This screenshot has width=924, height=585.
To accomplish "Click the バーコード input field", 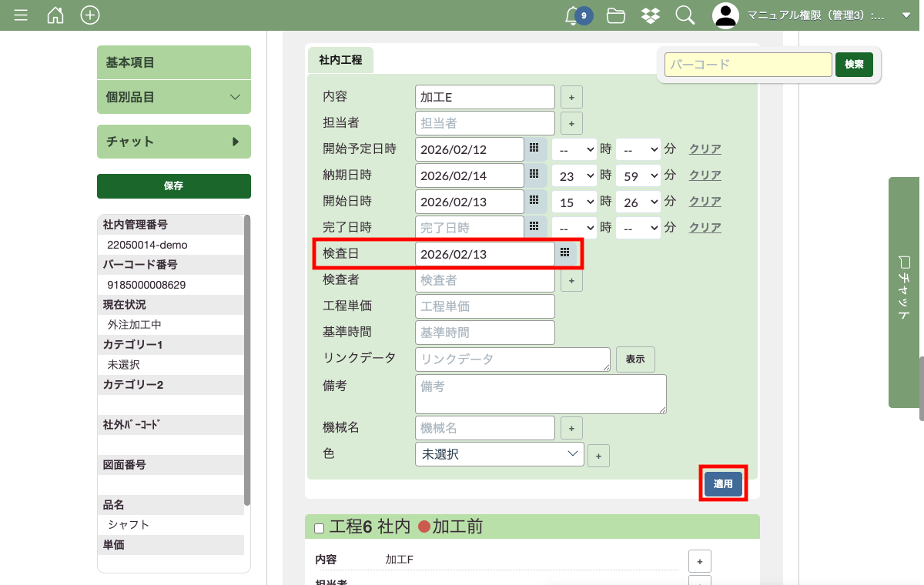I will coord(748,65).
